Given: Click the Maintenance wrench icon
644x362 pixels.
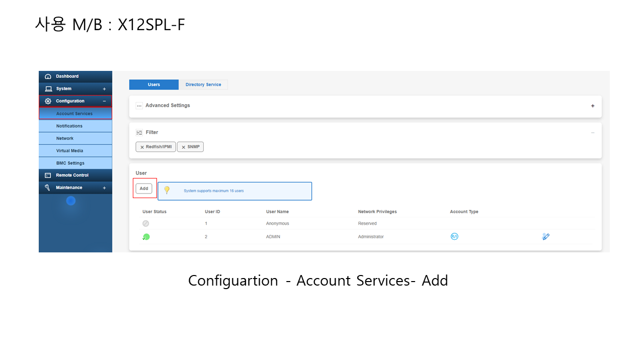Looking at the screenshot, I should coord(48,188).
